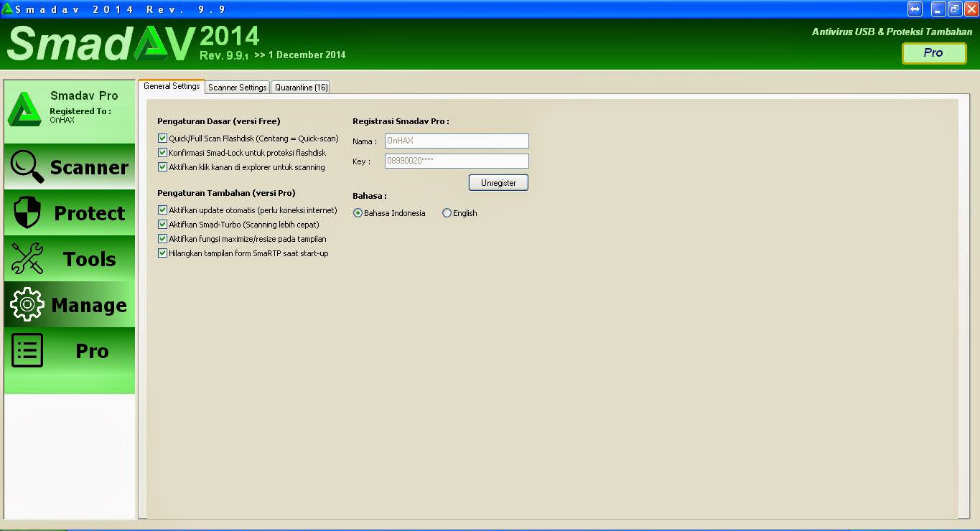
Task: Click the Nama input field
Action: pos(457,141)
